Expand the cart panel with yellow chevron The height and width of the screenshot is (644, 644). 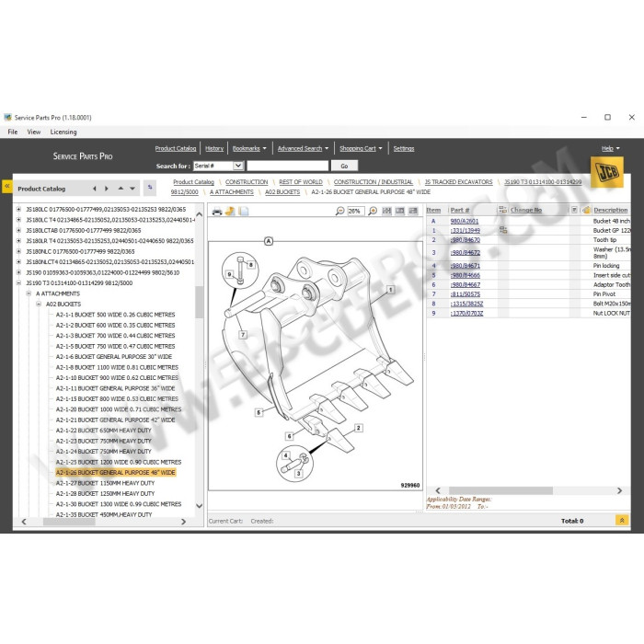[x=622, y=521]
